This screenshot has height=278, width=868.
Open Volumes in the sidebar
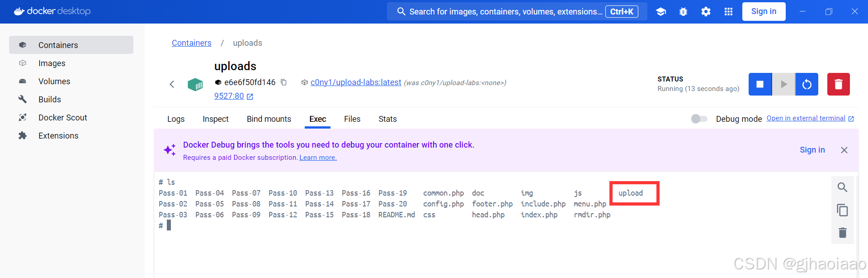(x=71, y=81)
